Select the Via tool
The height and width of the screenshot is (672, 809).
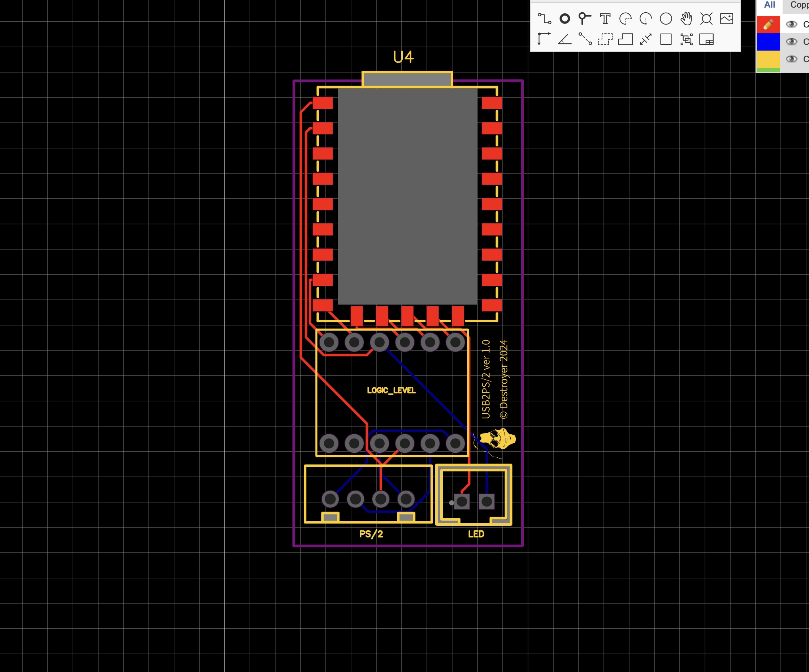tap(585, 18)
